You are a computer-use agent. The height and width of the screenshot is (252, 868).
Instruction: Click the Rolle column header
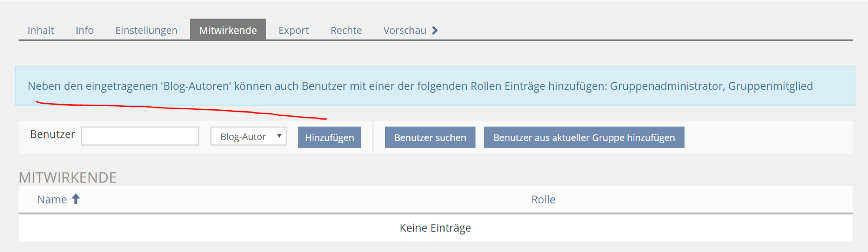tap(543, 200)
